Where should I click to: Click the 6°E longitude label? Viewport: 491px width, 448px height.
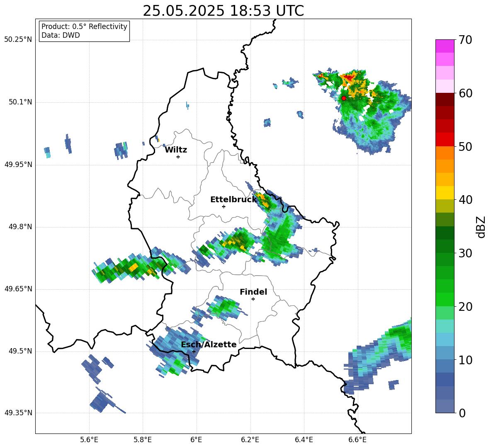(196, 440)
